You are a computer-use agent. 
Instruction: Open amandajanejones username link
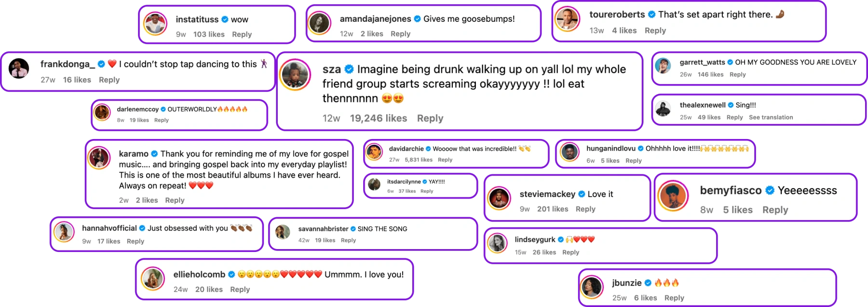point(375,19)
